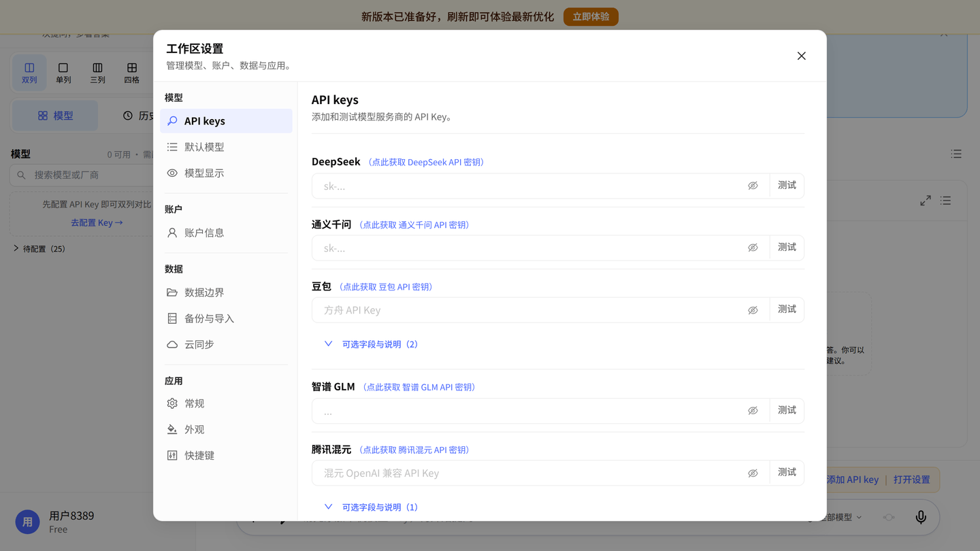
Task: Toggle 智谱 GLM key visibility eye icon
Action: click(x=753, y=411)
